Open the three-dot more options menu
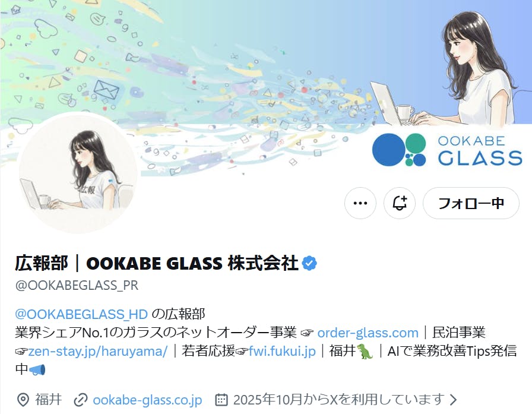Viewport: 532px width, 414px height. (x=360, y=203)
